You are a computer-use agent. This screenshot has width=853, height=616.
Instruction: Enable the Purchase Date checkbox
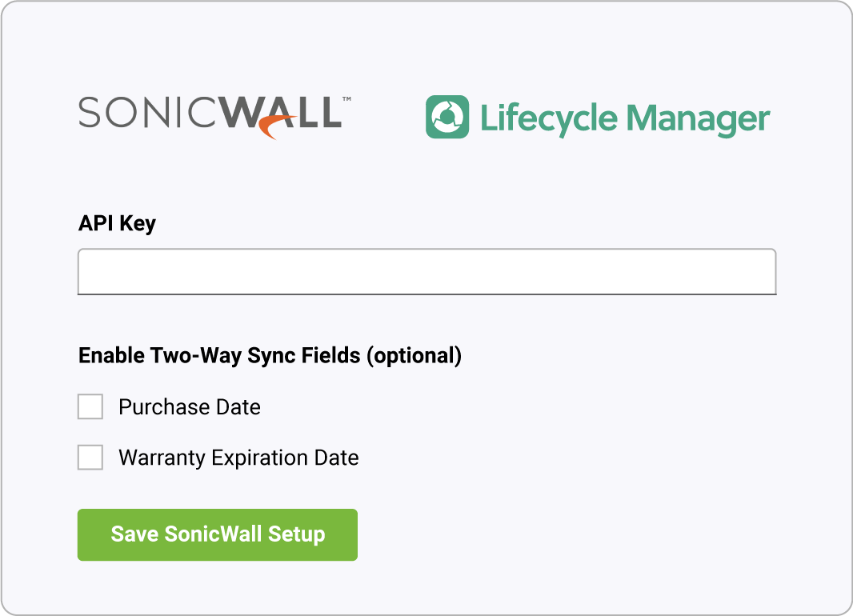coord(90,406)
